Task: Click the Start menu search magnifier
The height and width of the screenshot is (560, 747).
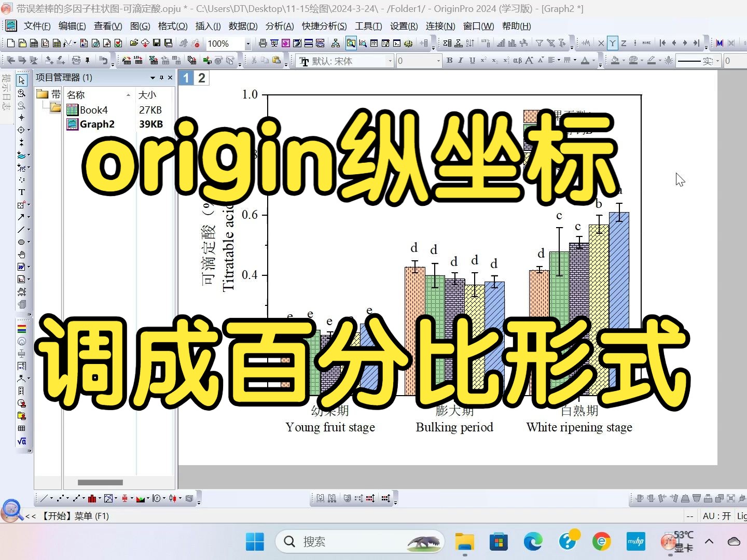Action: 12,510
